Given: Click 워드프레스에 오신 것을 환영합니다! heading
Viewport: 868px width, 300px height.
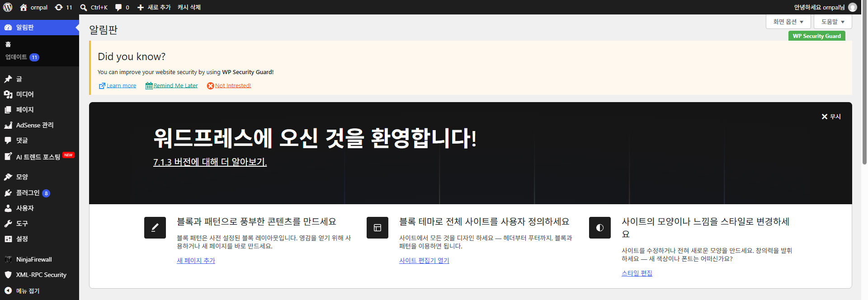Looking at the screenshot, I should pyautogui.click(x=315, y=138).
